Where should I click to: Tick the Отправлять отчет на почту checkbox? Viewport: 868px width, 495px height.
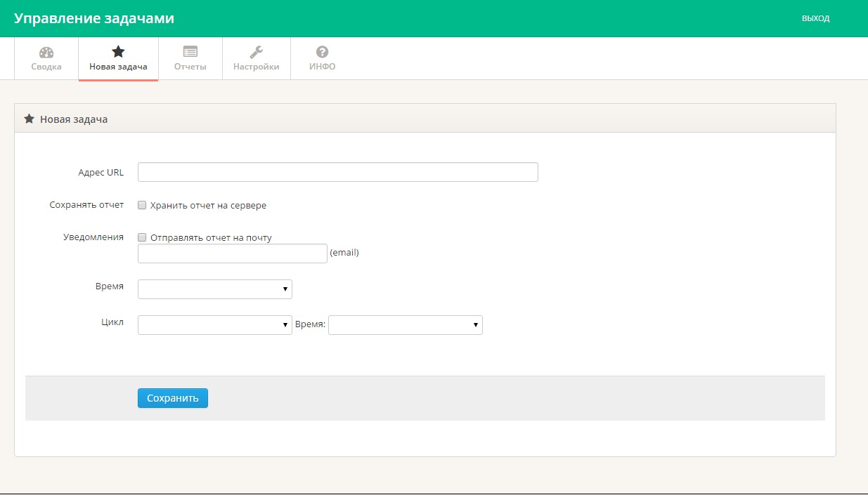click(x=142, y=238)
